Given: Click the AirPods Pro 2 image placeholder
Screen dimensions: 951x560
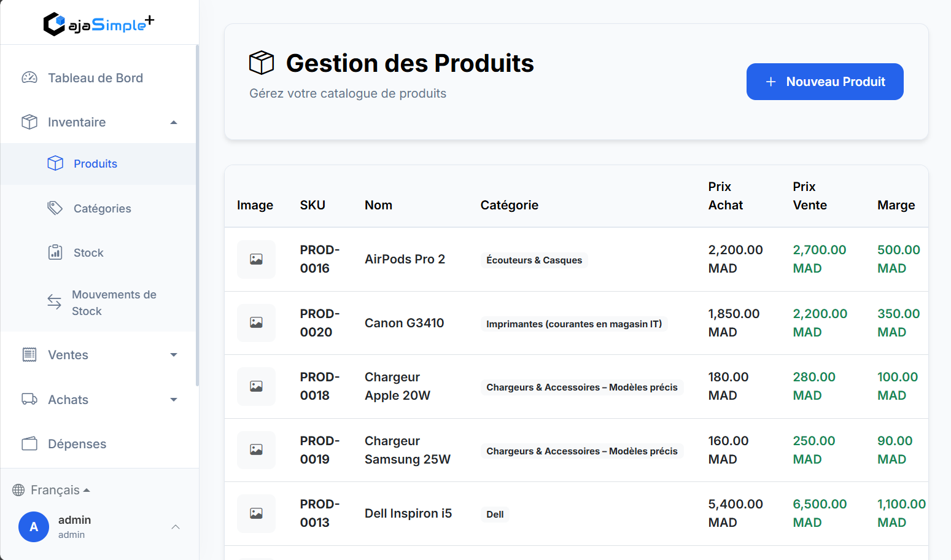Looking at the screenshot, I should tap(256, 259).
